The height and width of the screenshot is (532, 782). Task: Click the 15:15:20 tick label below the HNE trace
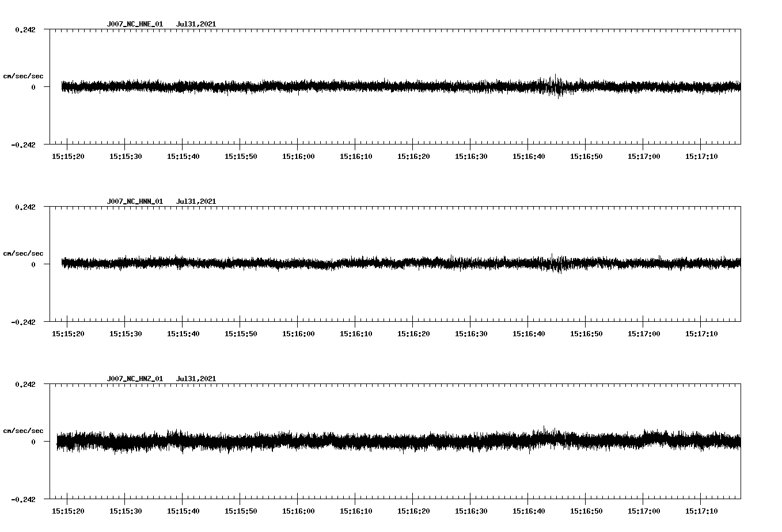[x=67, y=155]
